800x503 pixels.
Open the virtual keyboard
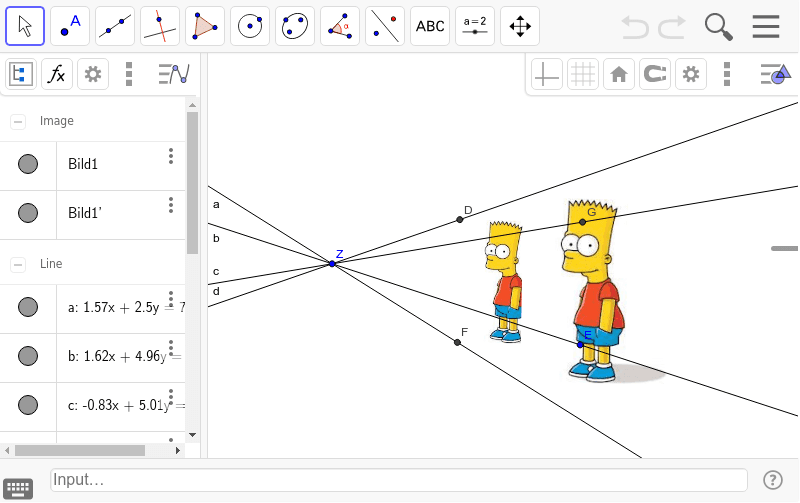pos(18,488)
